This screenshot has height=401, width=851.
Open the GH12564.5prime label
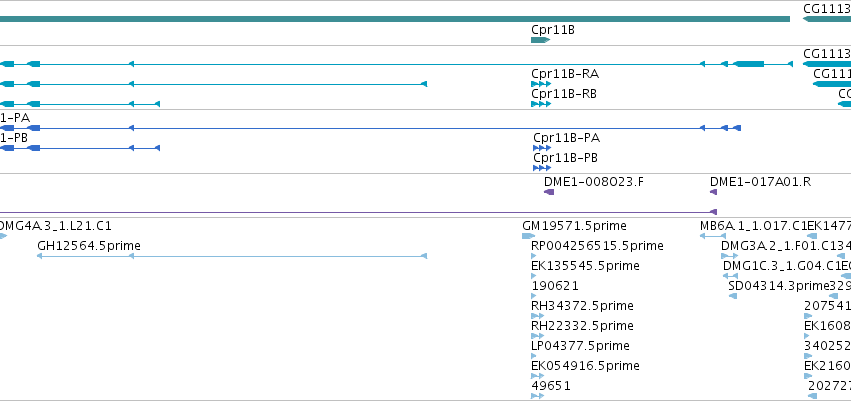pyautogui.click(x=89, y=246)
